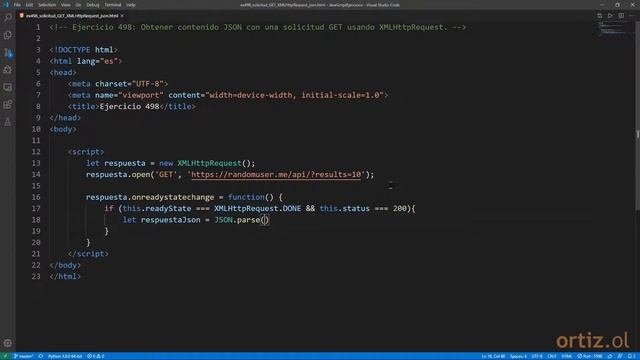Open the Explorer view in activity bar

8,35
